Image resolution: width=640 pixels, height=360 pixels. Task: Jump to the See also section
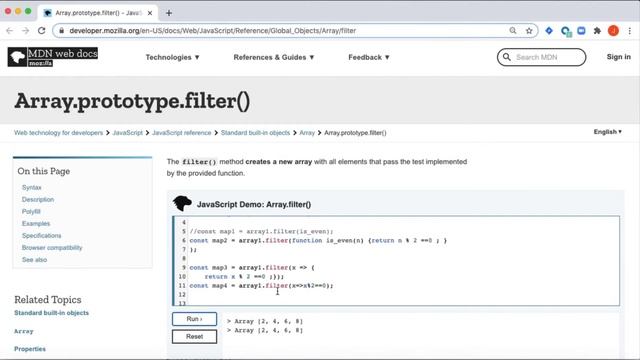click(x=34, y=260)
